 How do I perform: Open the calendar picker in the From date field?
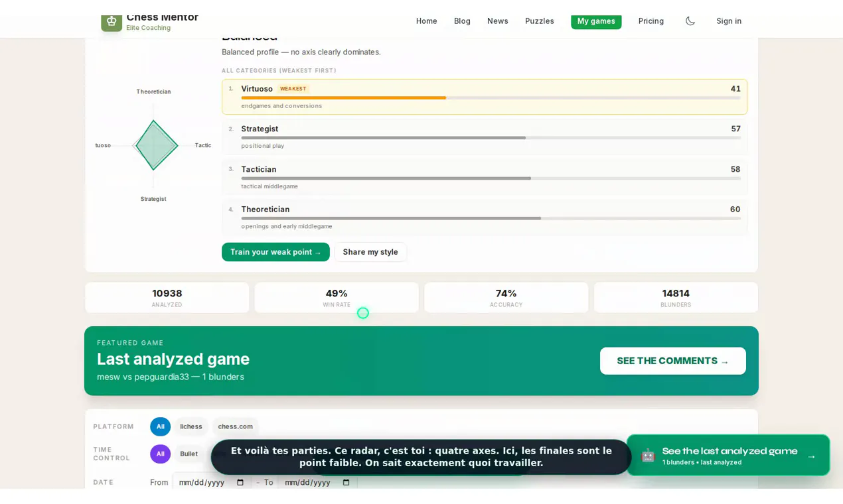240,482
